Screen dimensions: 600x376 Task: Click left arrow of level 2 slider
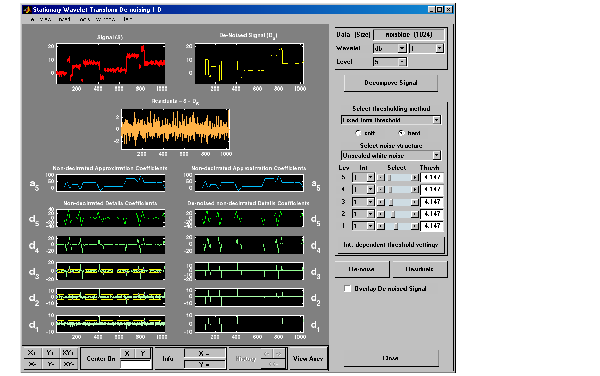(x=380, y=214)
